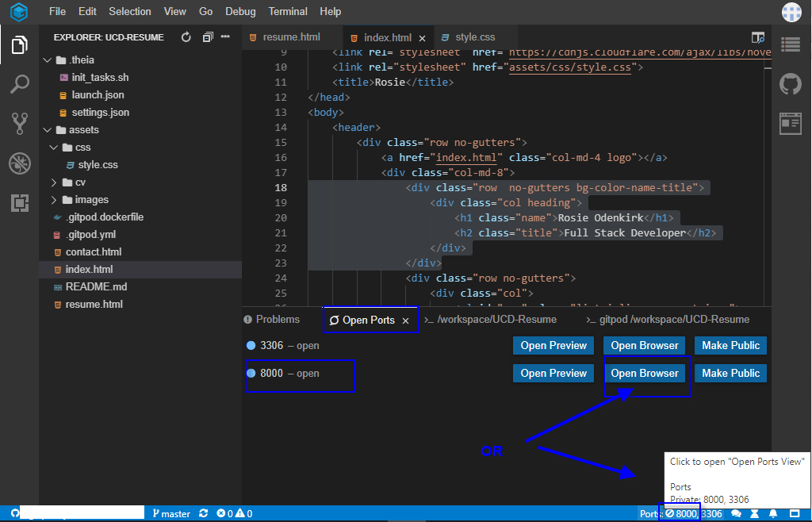
Task: Refresh the Explorer file tree
Action: point(186,37)
